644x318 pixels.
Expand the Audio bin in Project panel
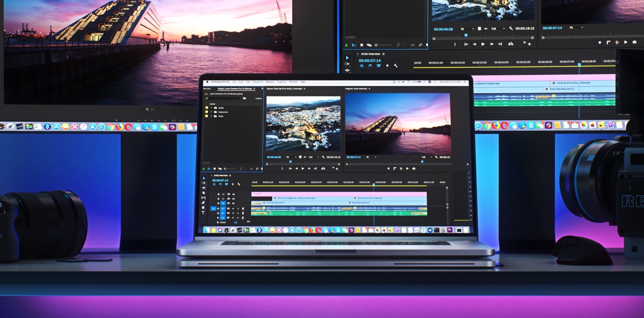pos(211,108)
